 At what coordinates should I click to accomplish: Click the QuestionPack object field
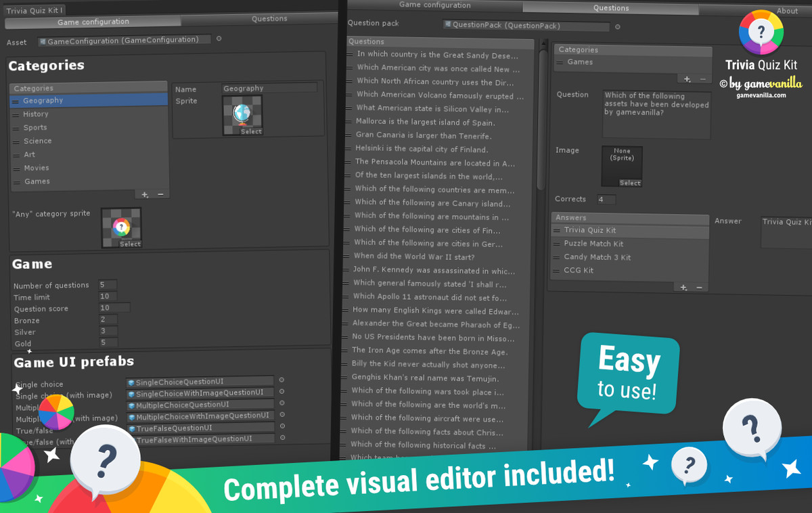[526, 26]
